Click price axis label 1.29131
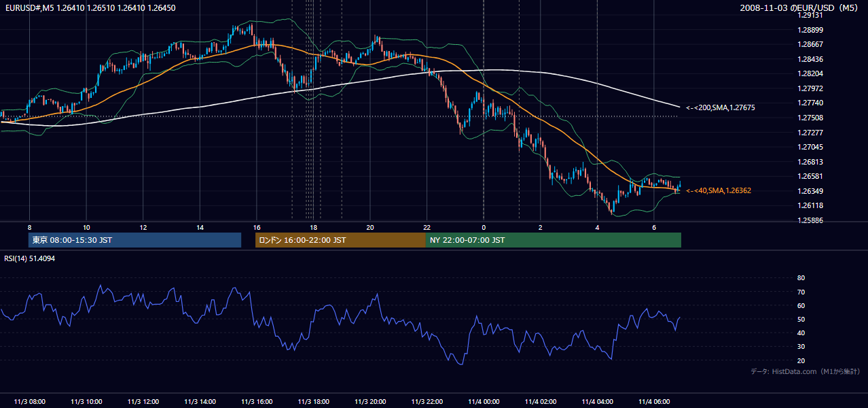 point(810,15)
